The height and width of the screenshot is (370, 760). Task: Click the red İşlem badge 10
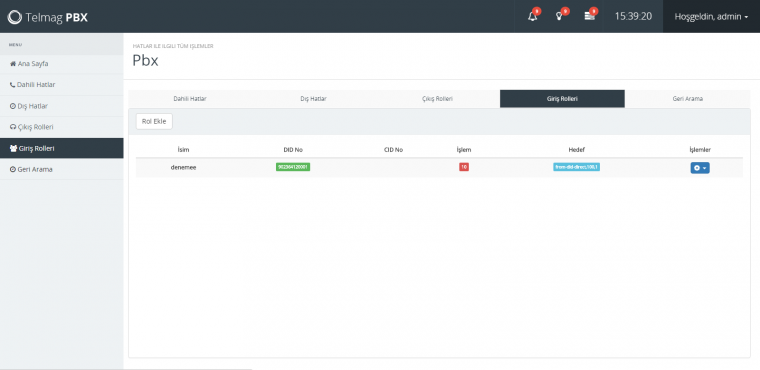point(464,167)
